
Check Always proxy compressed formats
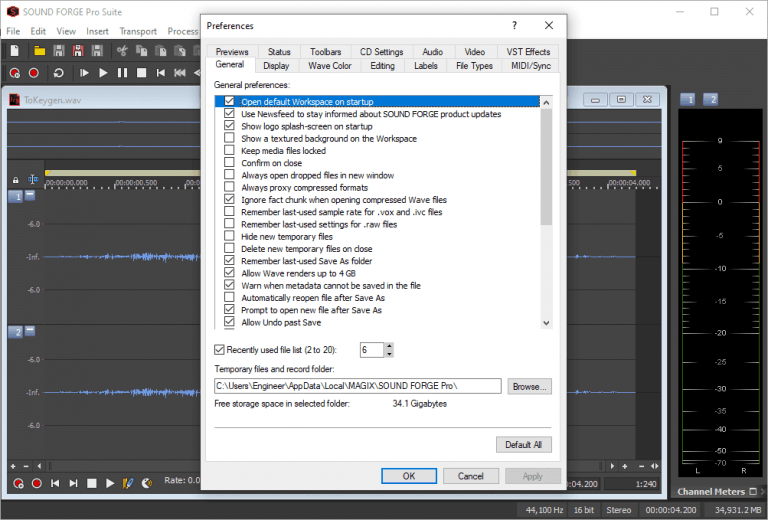(229, 187)
